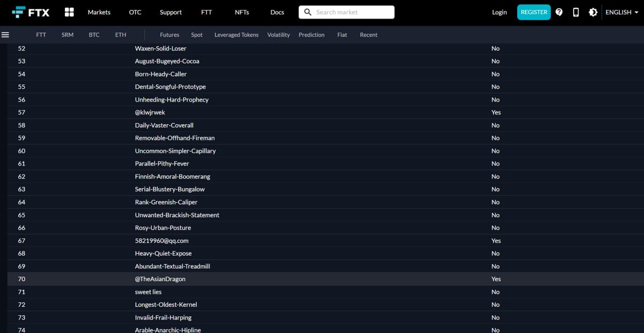Image resolution: width=644 pixels, height=333 pixels.
Task: Click the 58219960@qq.com entry
Action: click(x=162, y=241)
